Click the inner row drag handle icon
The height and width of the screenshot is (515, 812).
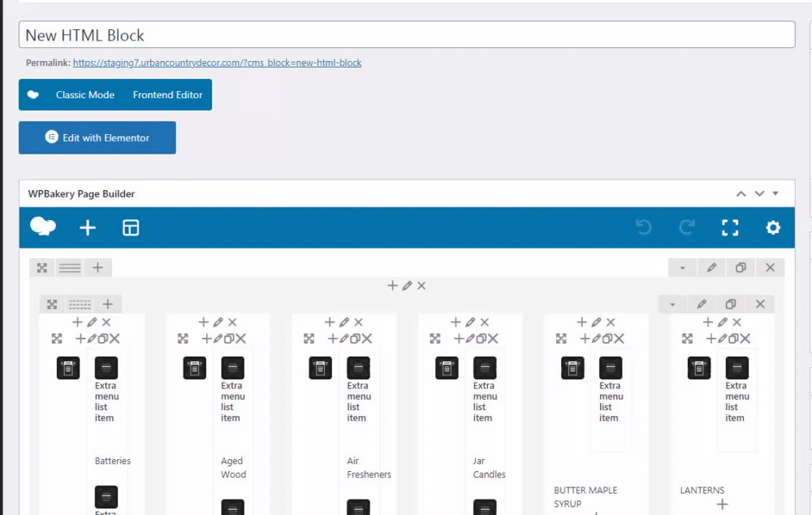click(x=52, y=304)
